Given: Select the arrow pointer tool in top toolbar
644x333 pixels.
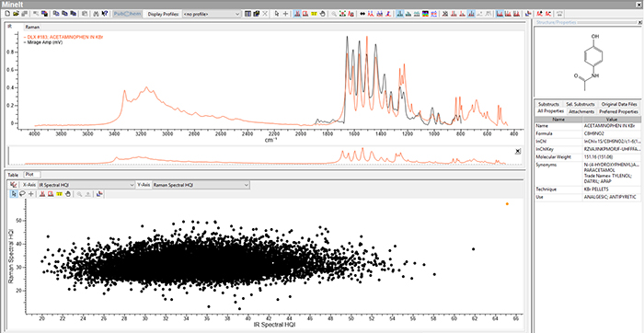Looking at the screenshot, I should (x=277, y=14).
